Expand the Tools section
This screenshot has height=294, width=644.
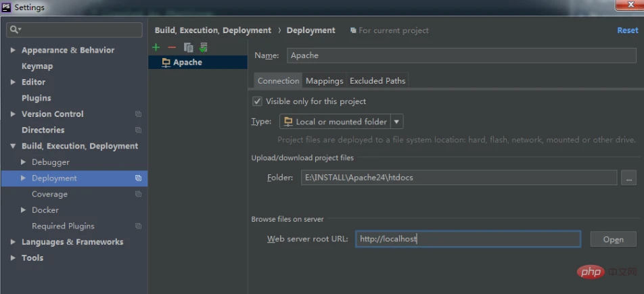[13, 258]
